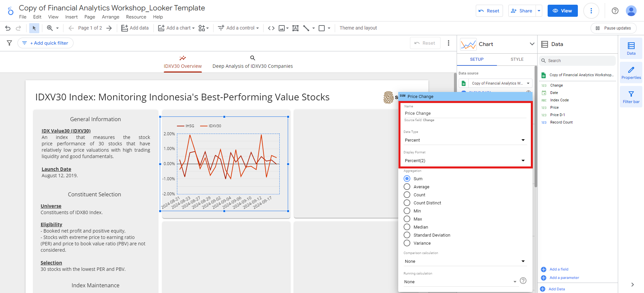The image size is (644, 293).
Task: Open the zoom magnifier tool
Action: click(x=50, y=28)
